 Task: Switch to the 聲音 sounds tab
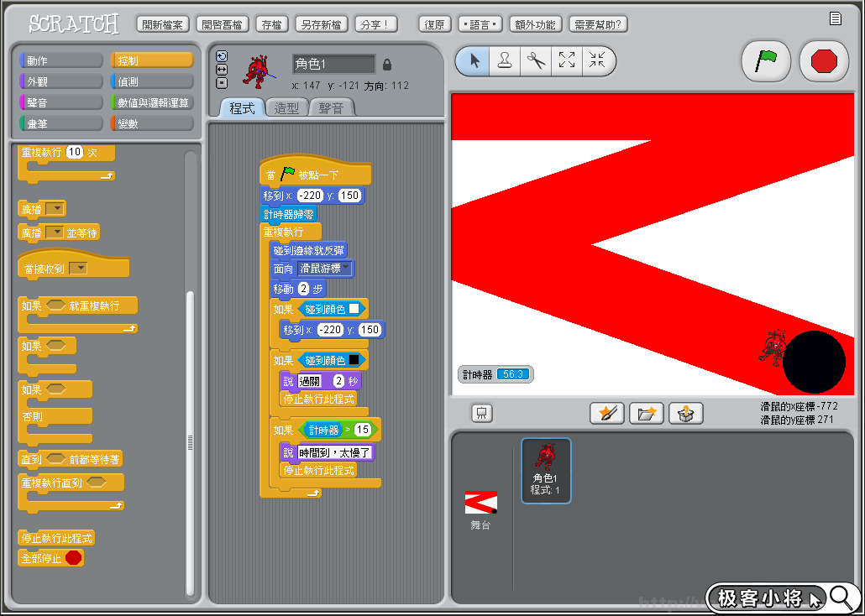[331, 108]
